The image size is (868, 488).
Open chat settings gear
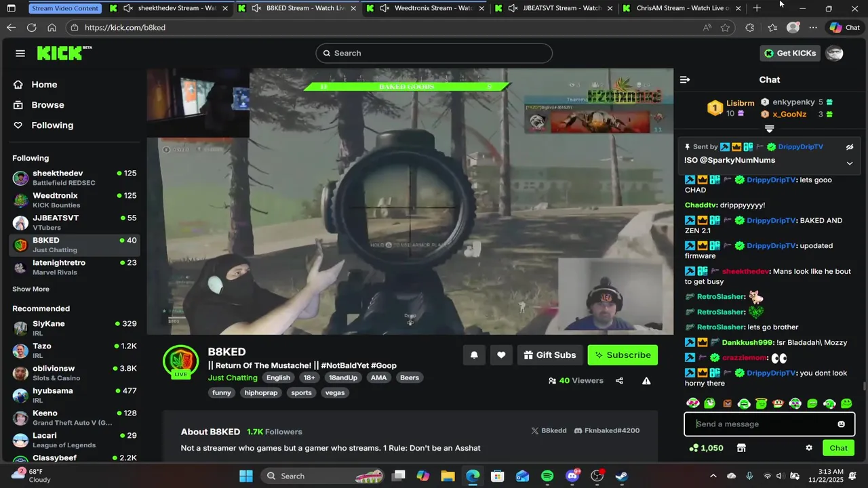point(809,448)
